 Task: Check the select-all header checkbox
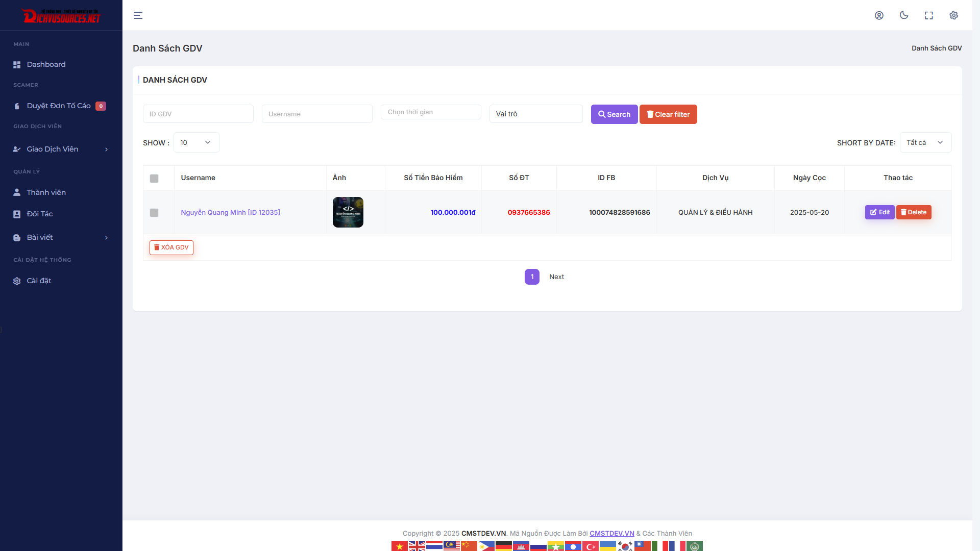154,178
